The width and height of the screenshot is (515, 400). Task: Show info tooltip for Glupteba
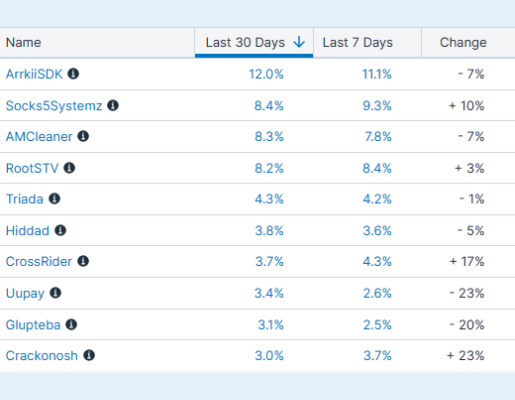[x=71, y=324]
